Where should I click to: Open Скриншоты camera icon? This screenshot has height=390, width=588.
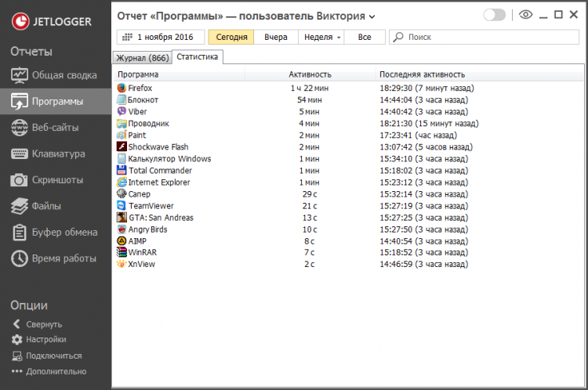coord(19,180)
